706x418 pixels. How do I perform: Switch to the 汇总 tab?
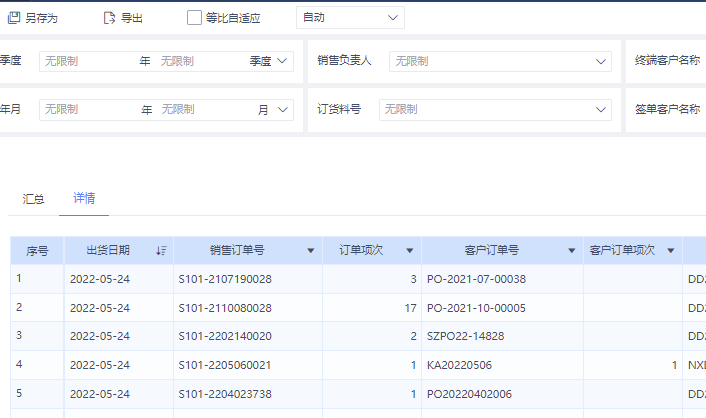pyautogui.click(x=33, y=199)
